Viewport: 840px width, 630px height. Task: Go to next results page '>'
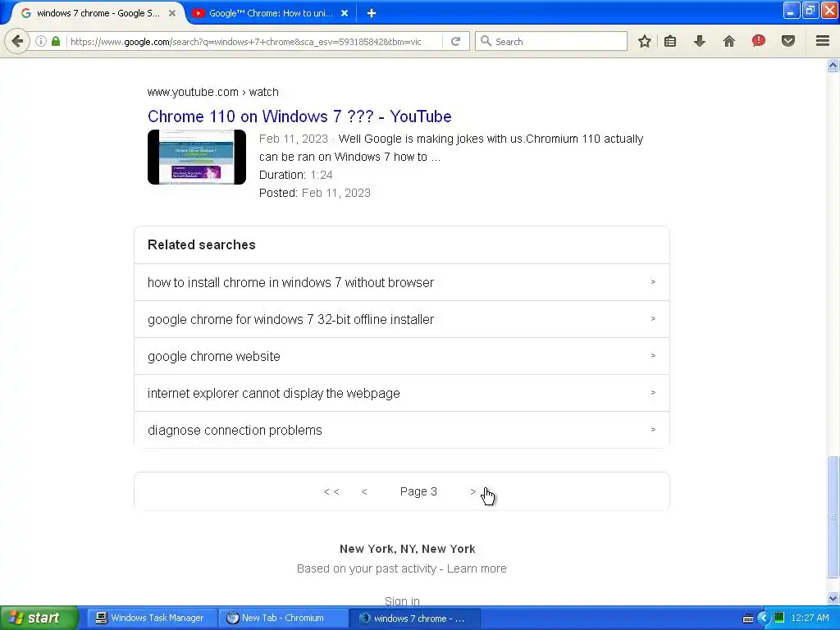point(472,492)
